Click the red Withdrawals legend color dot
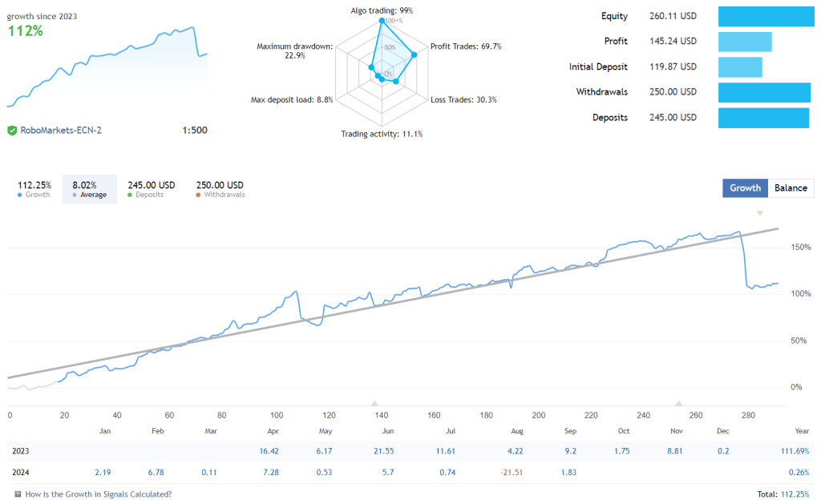 point(198,195)
